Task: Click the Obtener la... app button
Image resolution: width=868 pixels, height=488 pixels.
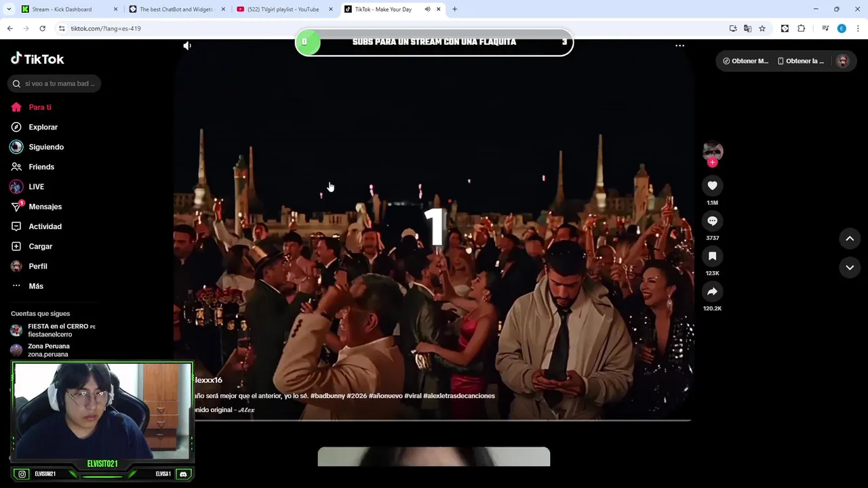Action: pos(801,61)
